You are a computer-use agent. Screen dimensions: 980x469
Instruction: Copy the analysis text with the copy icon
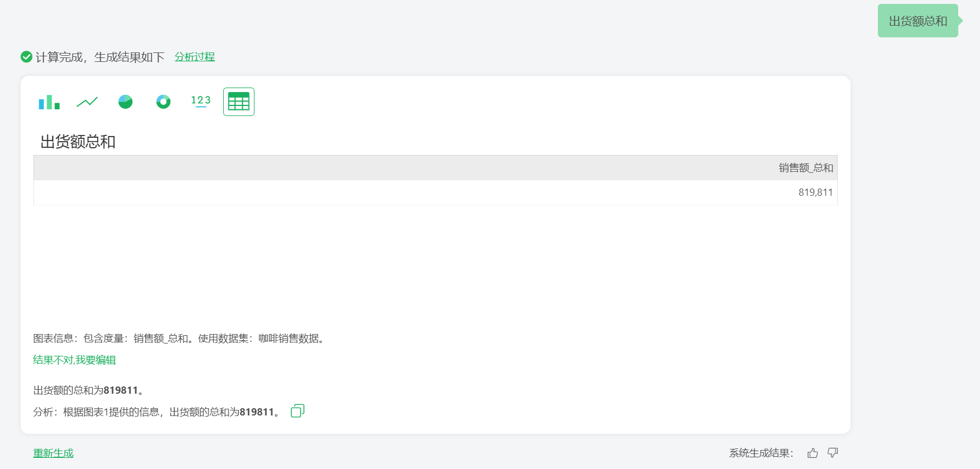(297, 411)
